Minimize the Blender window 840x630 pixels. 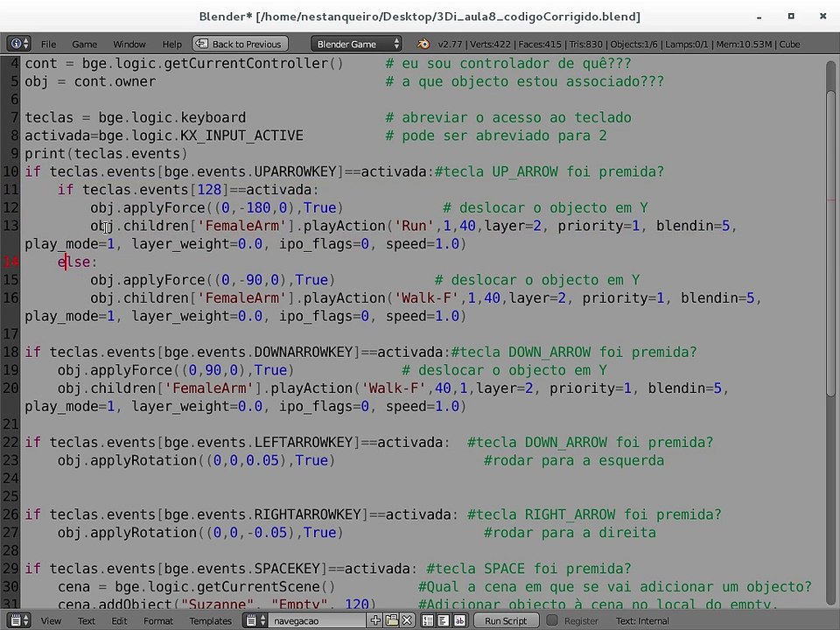coord(759,17)
